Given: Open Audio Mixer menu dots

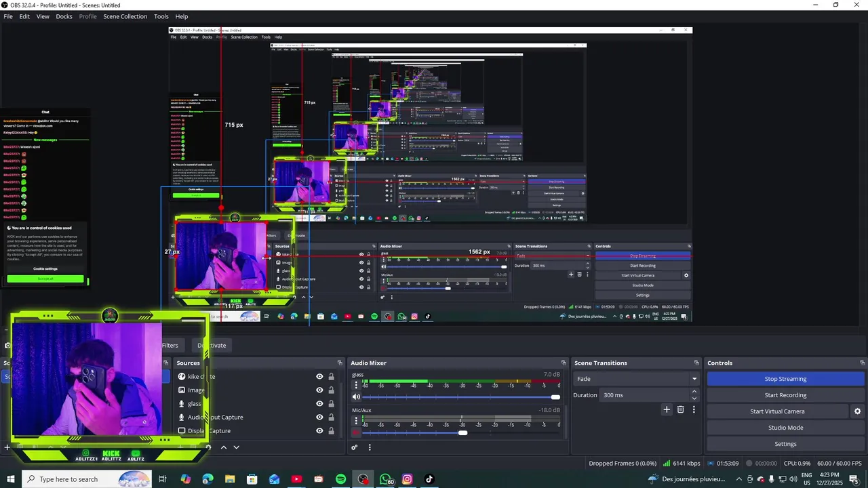Looking at the screenshot, I should 370,447.
